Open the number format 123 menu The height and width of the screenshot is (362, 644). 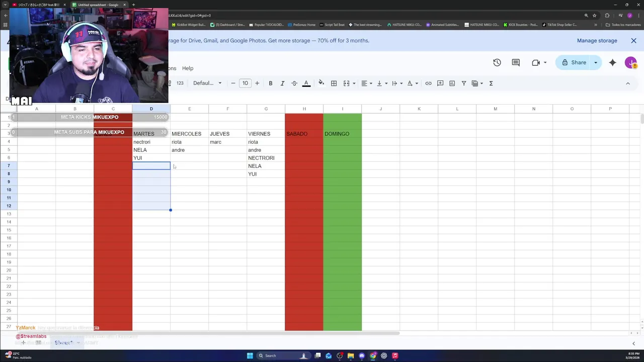click(x=180, y=83)
